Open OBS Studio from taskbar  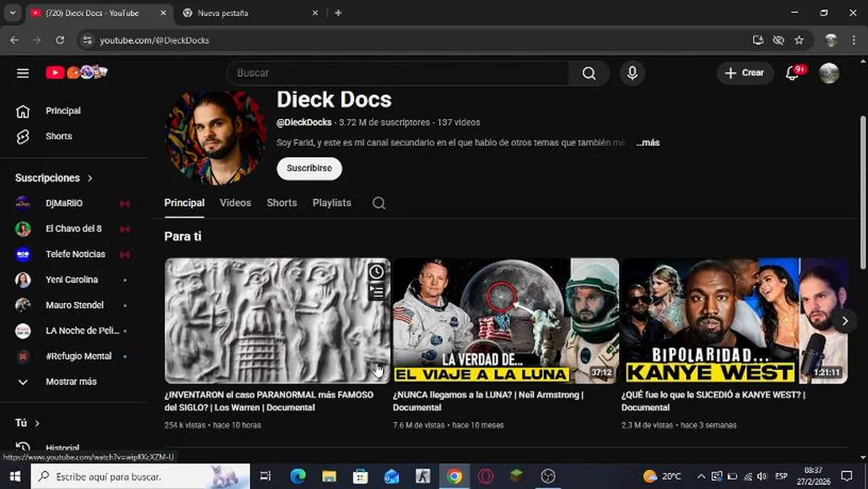click(x=548, y=477)
